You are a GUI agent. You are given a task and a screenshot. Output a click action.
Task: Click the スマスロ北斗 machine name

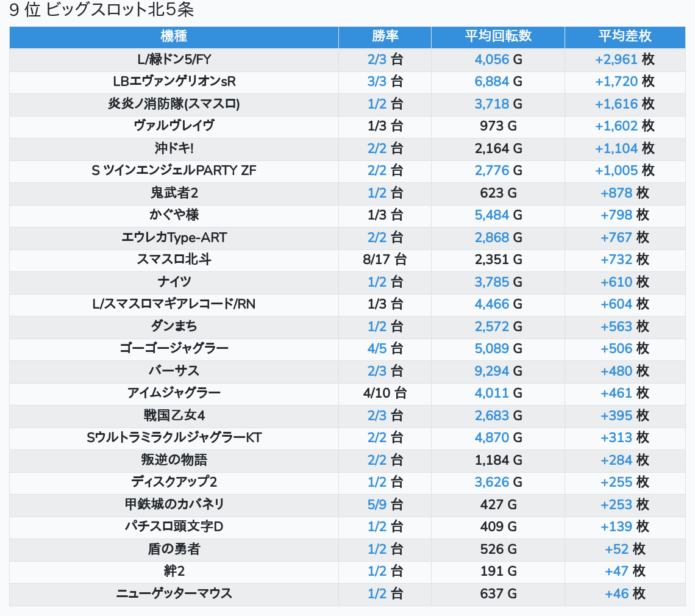tap(174, 259)
